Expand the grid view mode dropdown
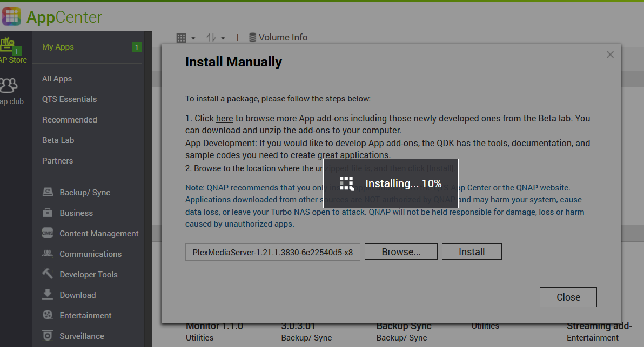 pos(186,38)
